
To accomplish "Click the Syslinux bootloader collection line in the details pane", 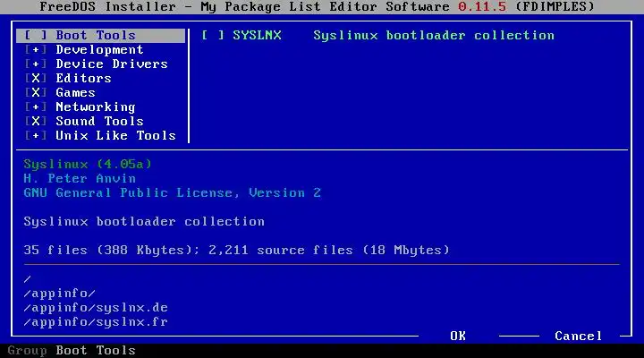I will click(x=144, y=222).
